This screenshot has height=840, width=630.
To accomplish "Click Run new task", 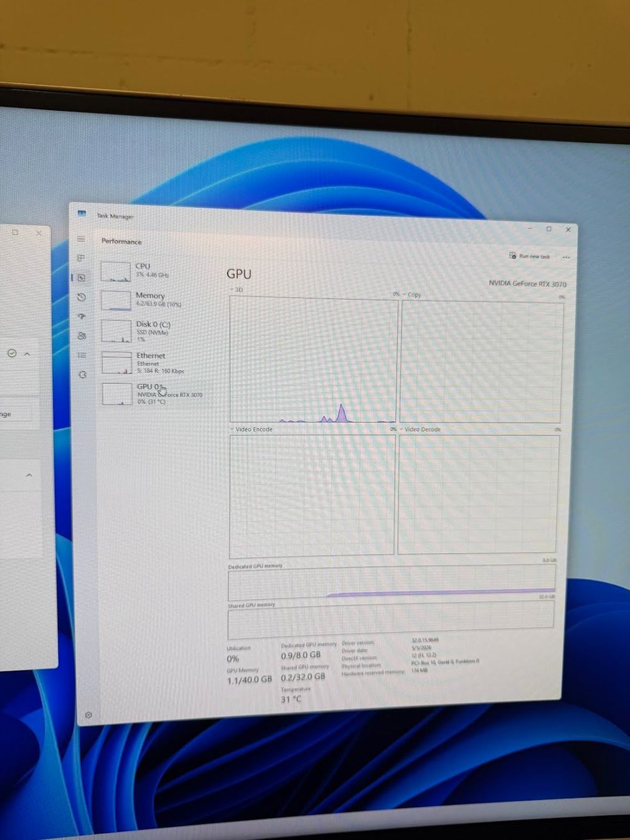I will pos(530,256).
